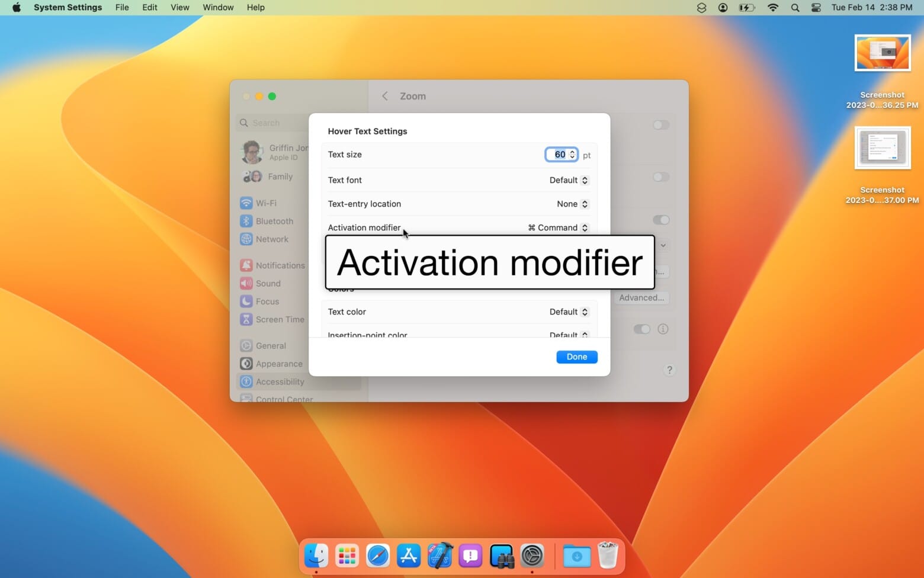This screenshot has width=924, height=578.
Task: Enable the topmost zoom toggle behind the dialog
Action: click(660, 125)
